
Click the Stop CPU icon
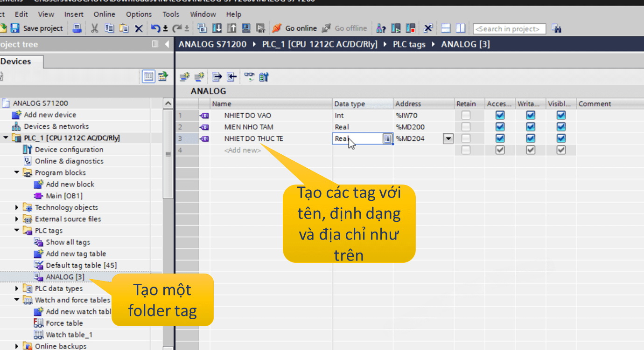point(411,28)
